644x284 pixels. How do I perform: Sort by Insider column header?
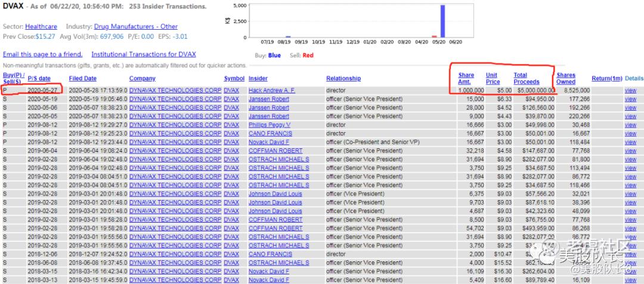tap(258, 78)
